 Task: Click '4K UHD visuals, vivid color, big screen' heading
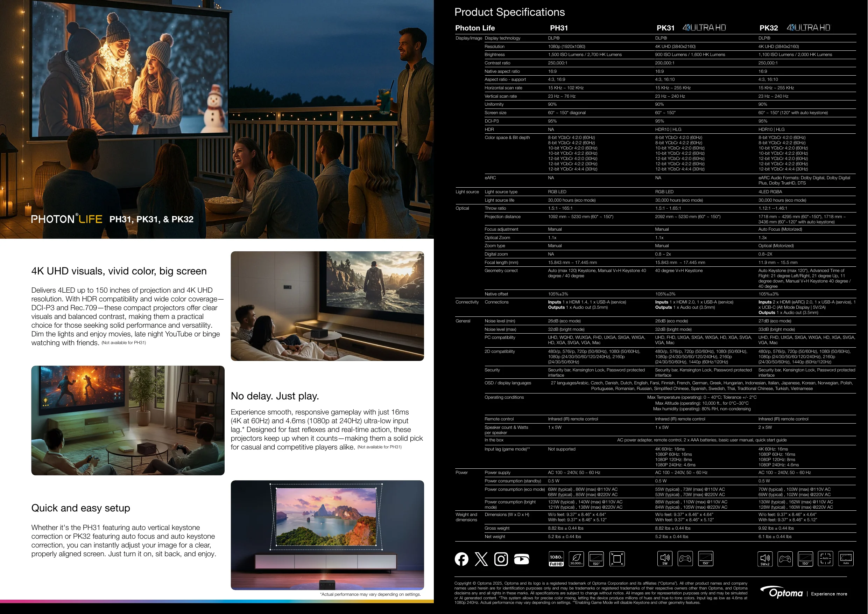(x=119, y=271)
